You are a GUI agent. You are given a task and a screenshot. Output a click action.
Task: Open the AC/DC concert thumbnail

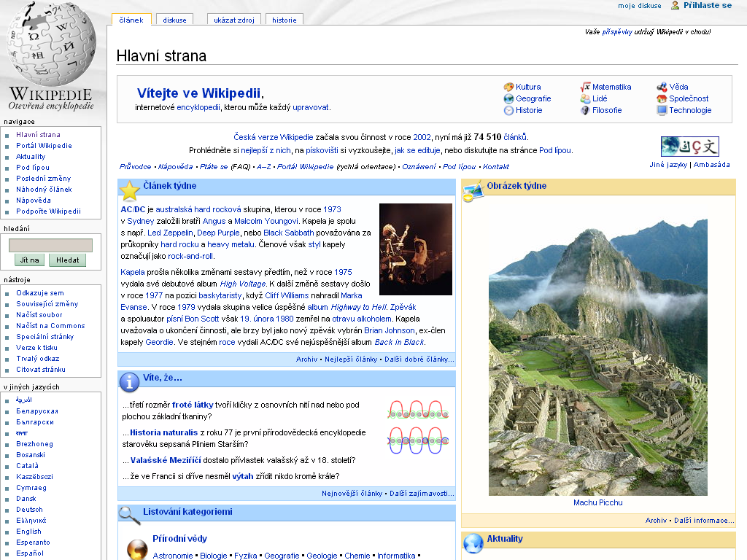coord(415,249)
